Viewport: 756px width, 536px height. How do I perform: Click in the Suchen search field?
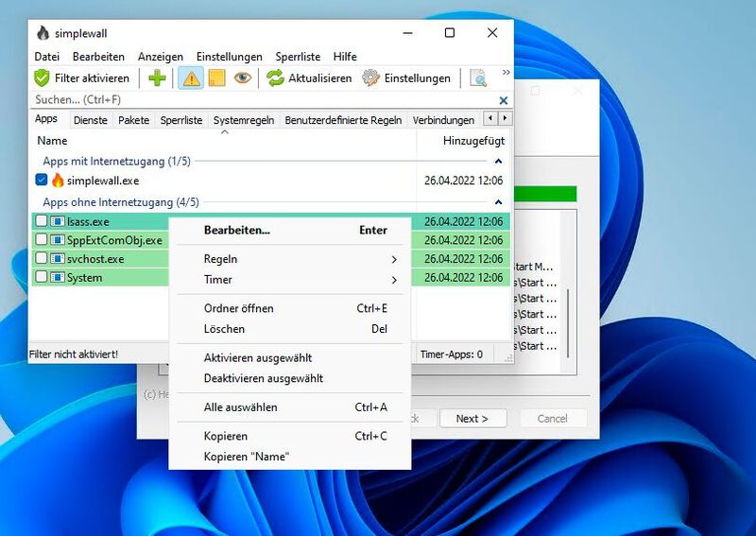pyautogui.click(x=263, y=100)
